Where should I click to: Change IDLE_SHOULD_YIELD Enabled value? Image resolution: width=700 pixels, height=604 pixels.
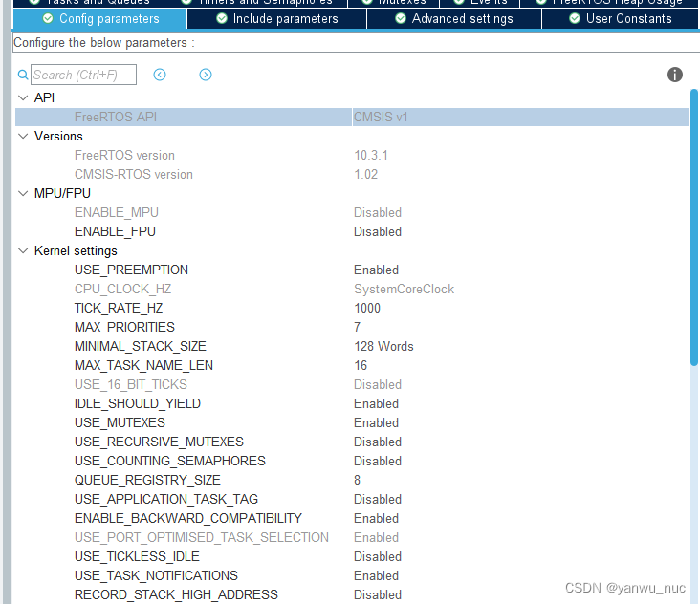tap(376, 403)
